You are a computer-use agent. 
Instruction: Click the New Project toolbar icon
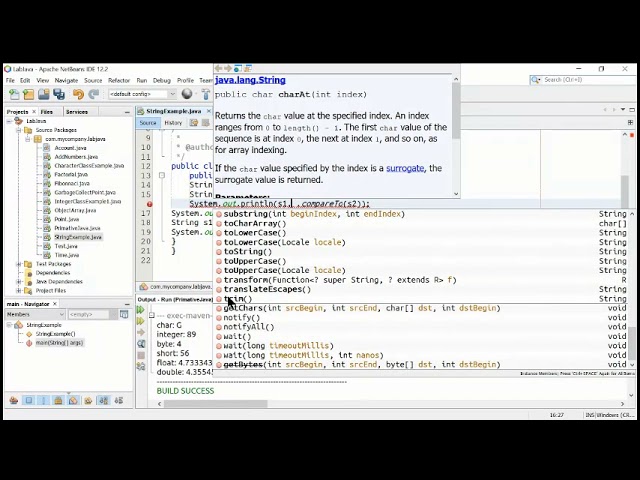pos(29,94)
